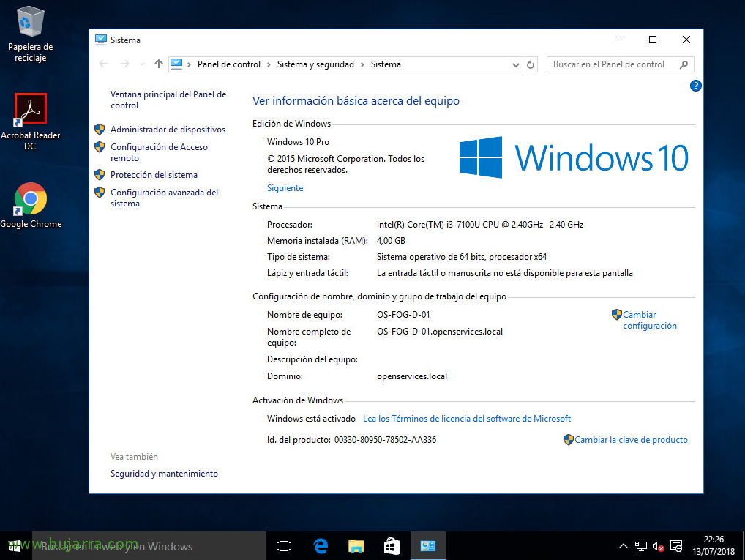Expand the chevron after Panel de control
Image resolution: width=745 pixels, height=560 pixels.
[x=269, y=64]
